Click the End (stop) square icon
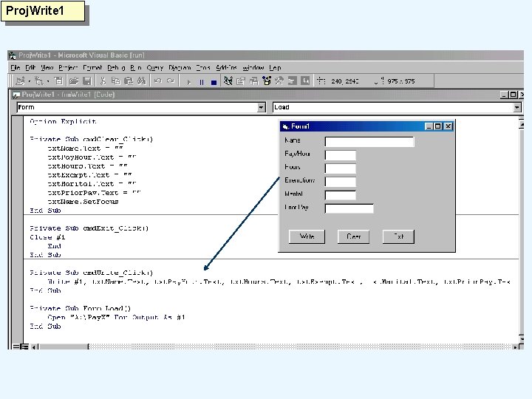The width and height of the screenshot is (532, 399). (214, 82)
